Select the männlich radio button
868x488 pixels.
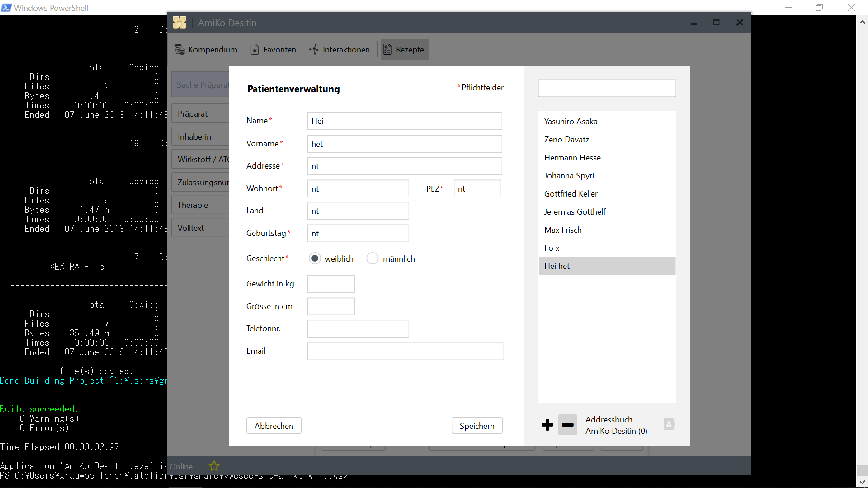pyautogui.click(x=372, y=258)
